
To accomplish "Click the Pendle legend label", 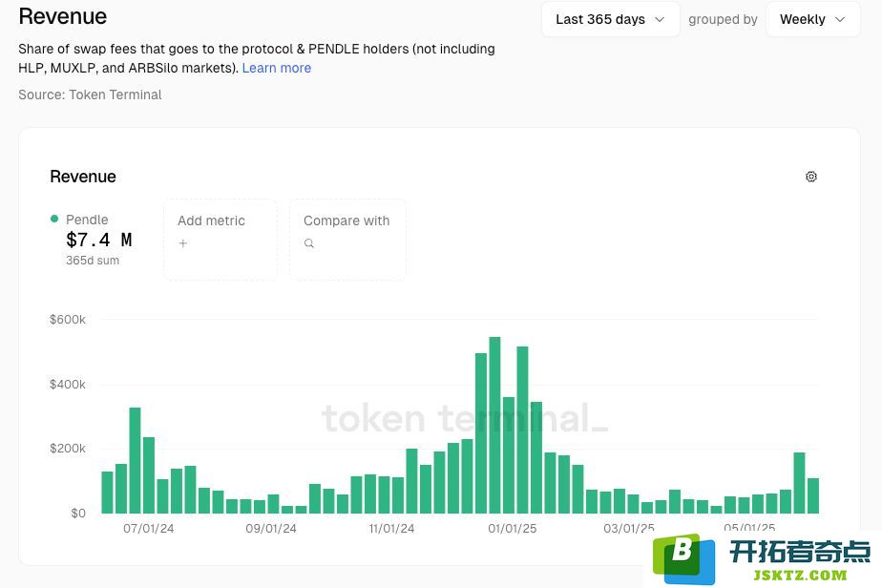I will 87,220.
